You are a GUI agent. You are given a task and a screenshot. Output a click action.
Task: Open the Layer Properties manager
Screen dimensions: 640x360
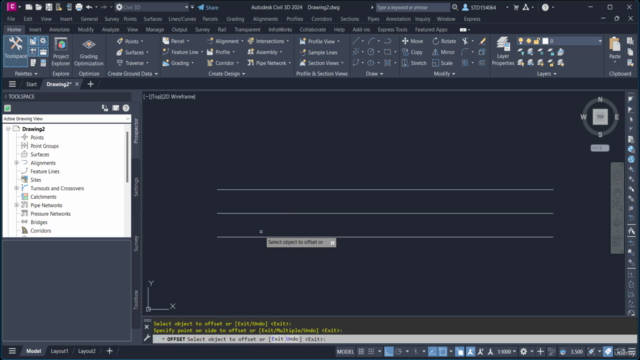click(503, 51)
